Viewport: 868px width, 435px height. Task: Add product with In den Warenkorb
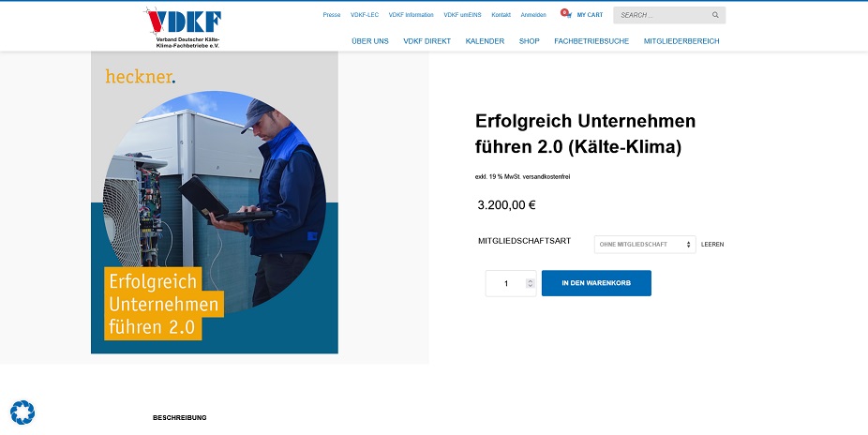(596, 283)
